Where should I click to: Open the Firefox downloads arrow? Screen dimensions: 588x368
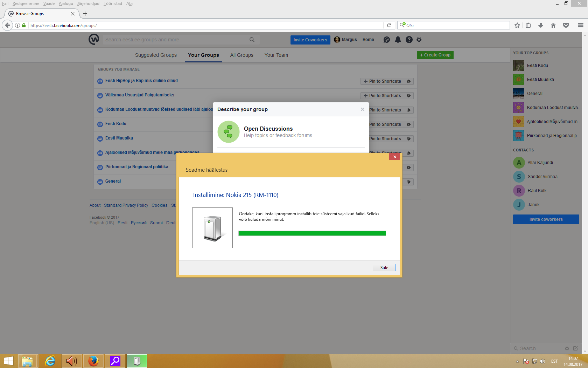pos(541,25)
